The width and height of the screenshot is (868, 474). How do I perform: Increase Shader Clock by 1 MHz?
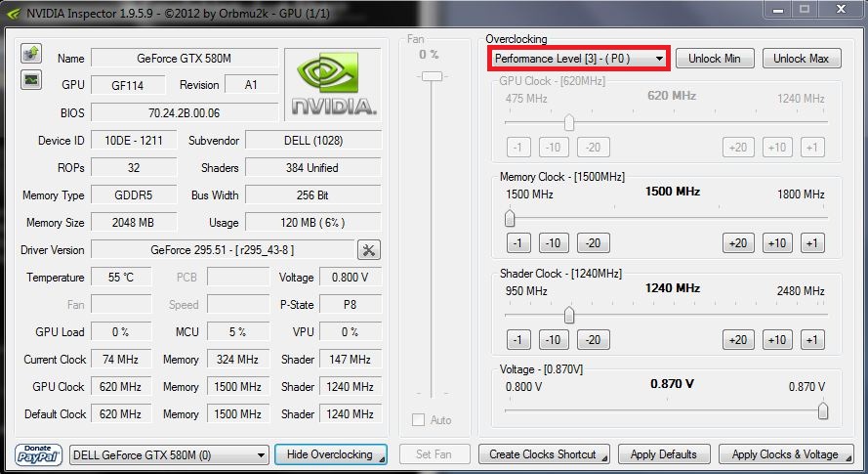(x=812, y=339)
